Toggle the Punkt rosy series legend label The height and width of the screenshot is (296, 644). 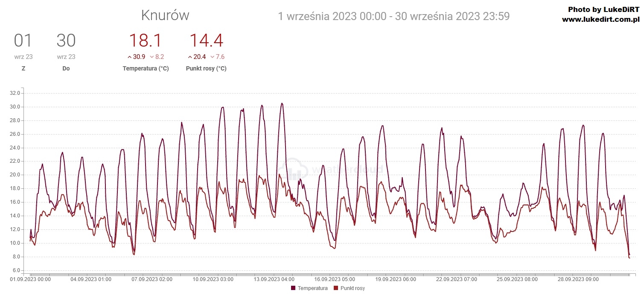pos(353,288)
